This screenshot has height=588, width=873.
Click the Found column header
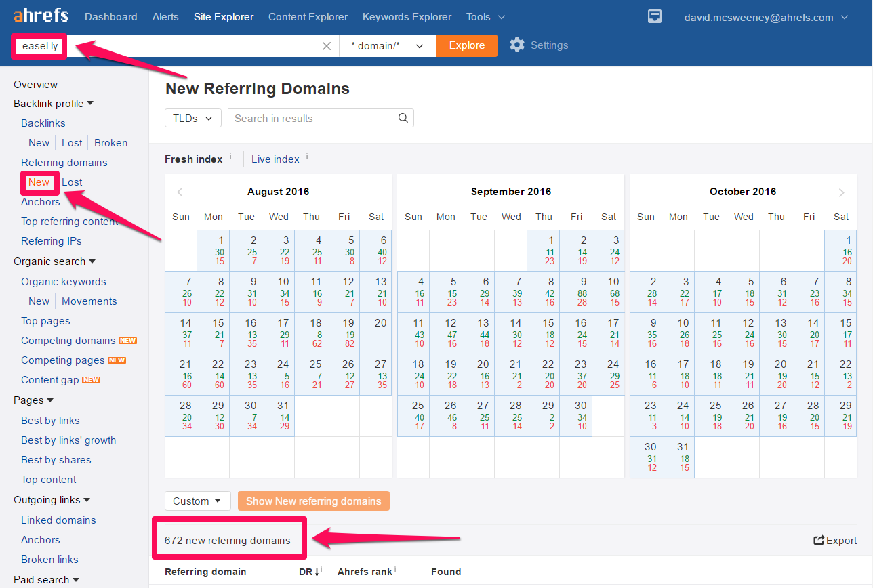pos(446,572)
